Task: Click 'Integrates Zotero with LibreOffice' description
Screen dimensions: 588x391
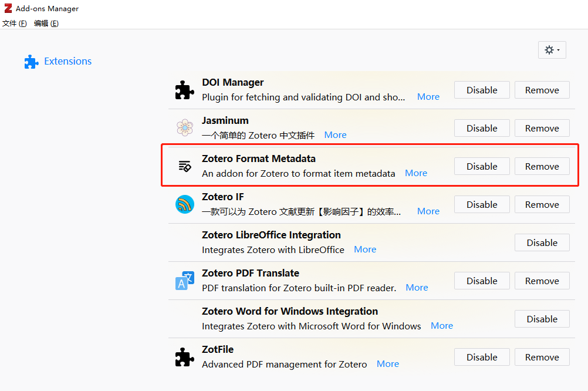Action: [273, 250]
